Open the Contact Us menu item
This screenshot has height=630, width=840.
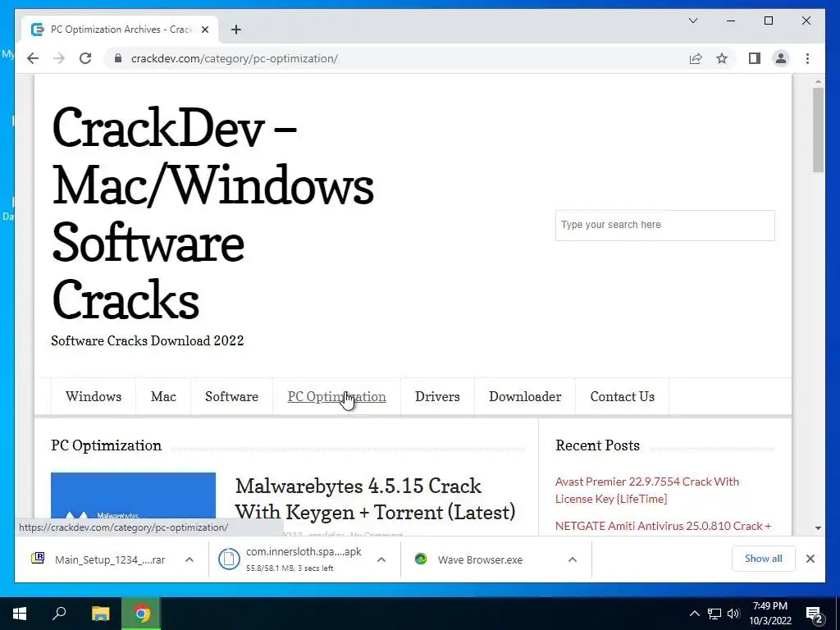point(622,396)
